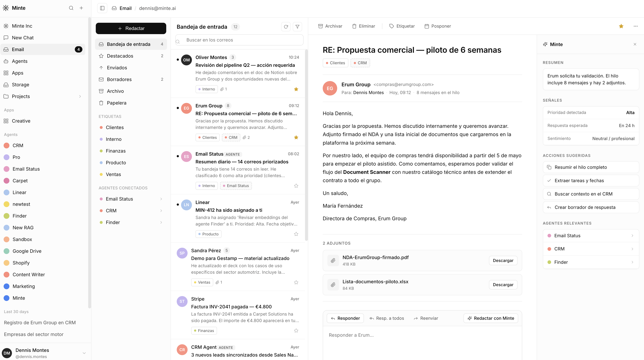This screenshot has height=360, width=644.
Task: Unstar the open Erum Group email
Action: (621, 26)
